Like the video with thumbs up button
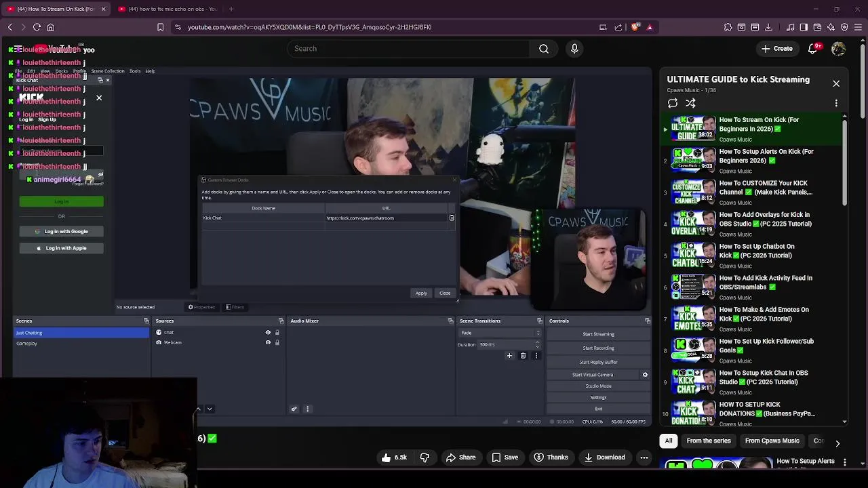 coord(393,457)
